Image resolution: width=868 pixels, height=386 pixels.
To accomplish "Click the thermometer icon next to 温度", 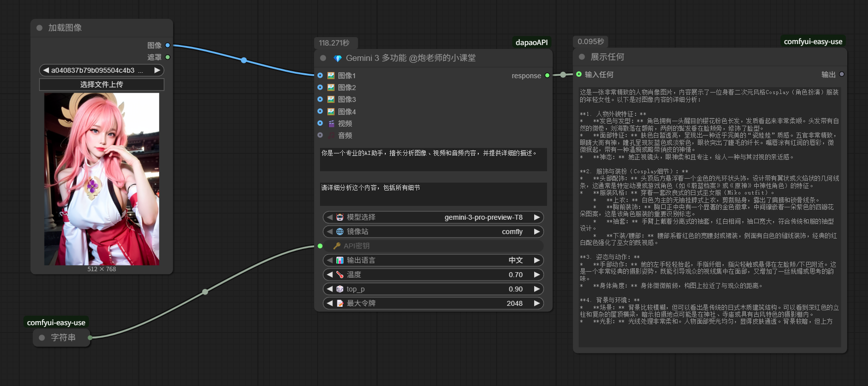I will 340,275.
